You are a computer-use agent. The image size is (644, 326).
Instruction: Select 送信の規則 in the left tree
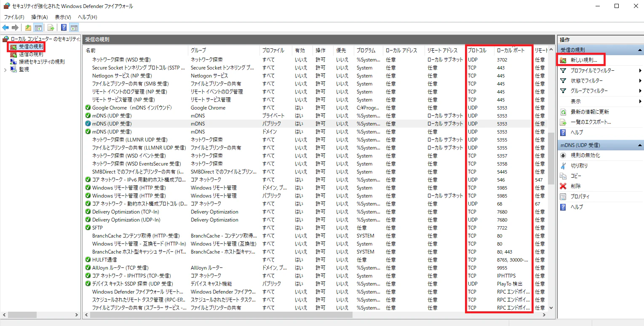(31, 54)
